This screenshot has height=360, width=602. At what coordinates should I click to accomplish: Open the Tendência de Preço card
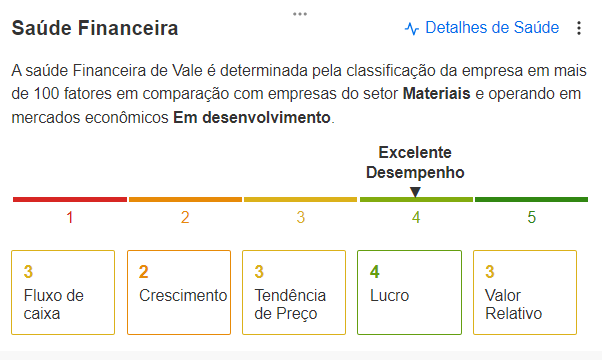(294, 292)
